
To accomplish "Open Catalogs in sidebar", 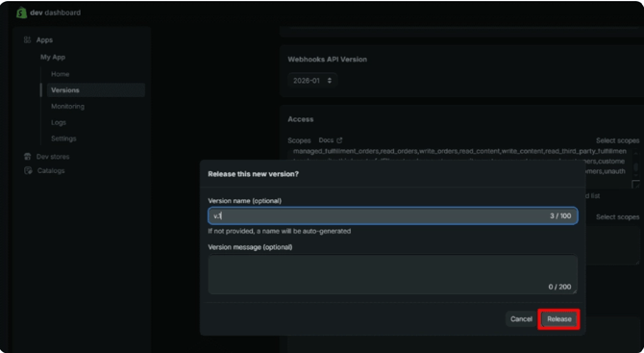I will (x=51, y=170).
